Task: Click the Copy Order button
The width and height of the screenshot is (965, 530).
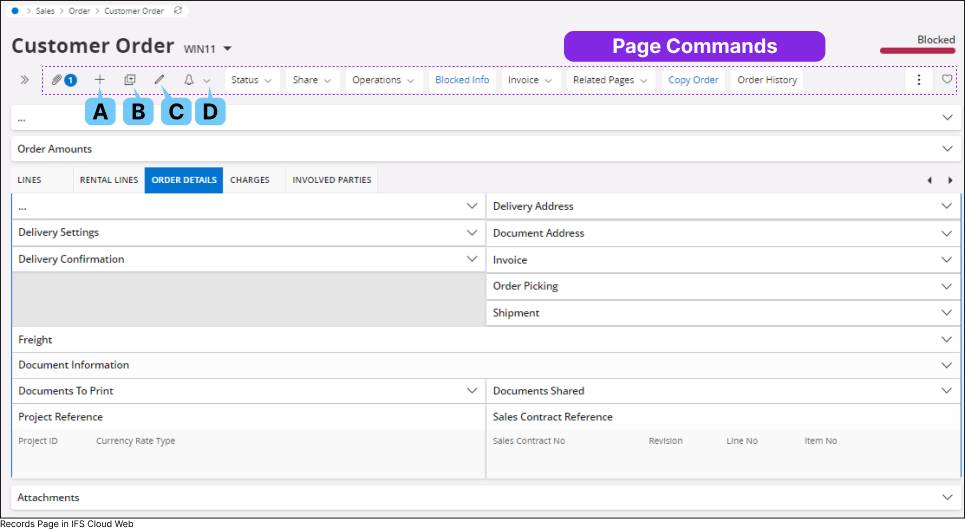Action: coord(693,80)
